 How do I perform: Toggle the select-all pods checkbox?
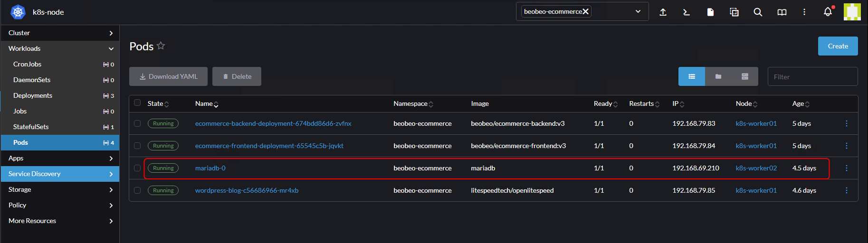(137, 103)
